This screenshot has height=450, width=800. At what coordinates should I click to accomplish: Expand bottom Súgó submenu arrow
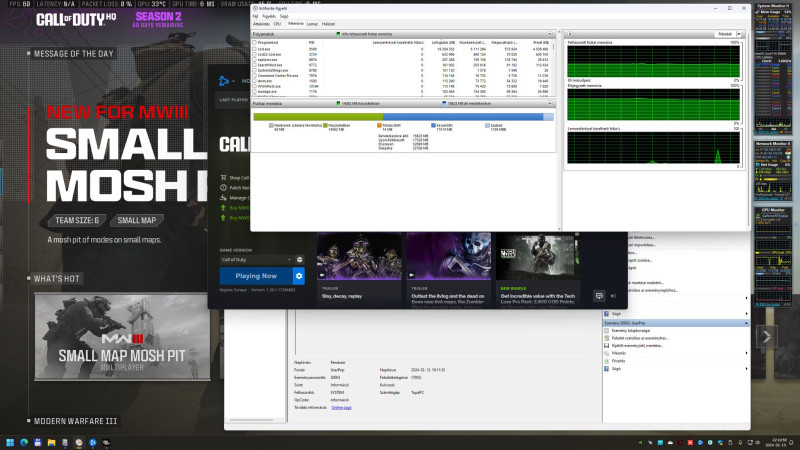746,368
